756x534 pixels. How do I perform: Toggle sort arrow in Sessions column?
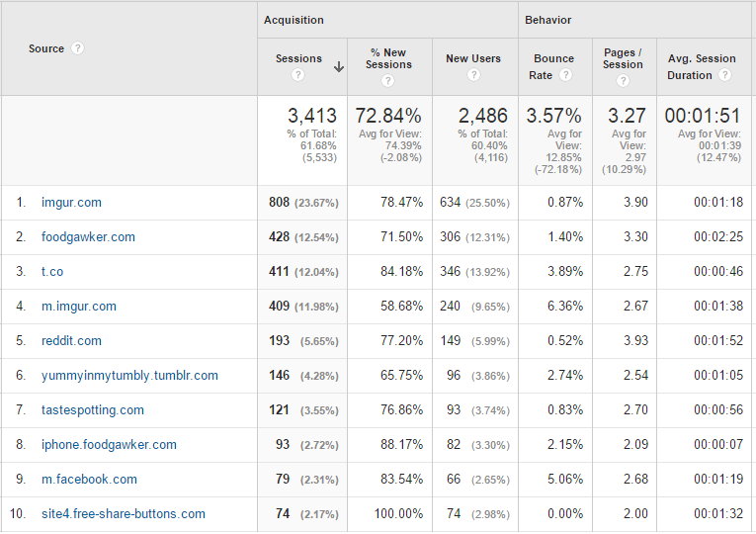tap(339, 67)
